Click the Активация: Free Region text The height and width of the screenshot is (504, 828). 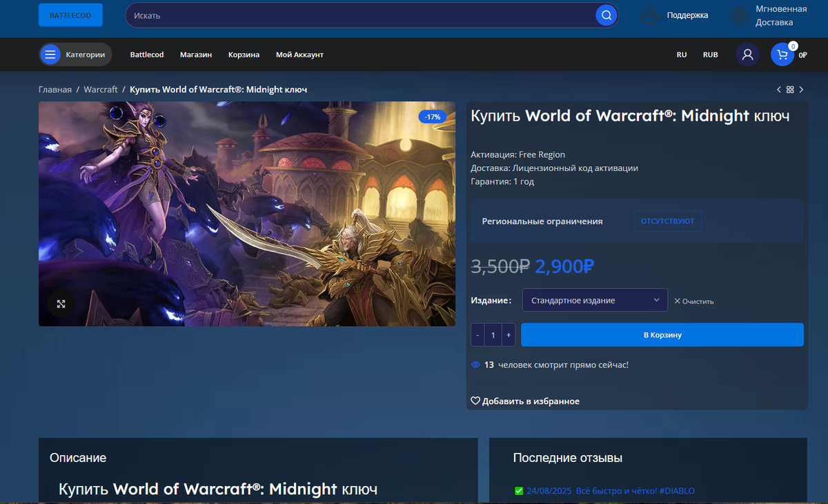coord(517,154)
